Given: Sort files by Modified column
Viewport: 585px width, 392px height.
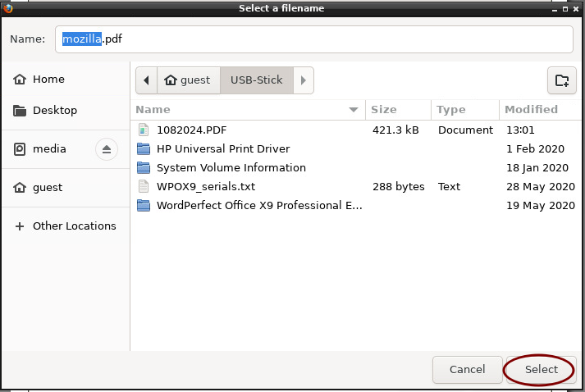Looking at the screenshot, I should (x=540, y=110).
